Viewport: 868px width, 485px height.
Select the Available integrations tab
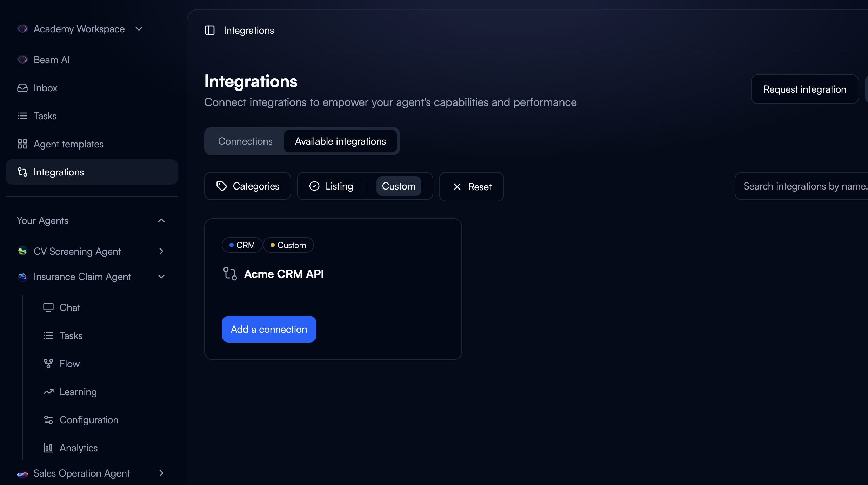(x=340, y=141)
